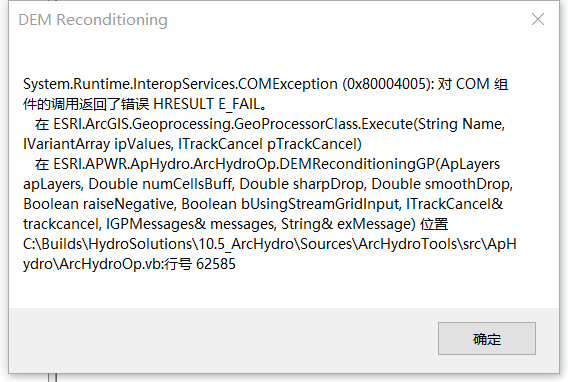Click the 确定 button
The height and width of the screenshot is (382, 568).
[486, 339]
